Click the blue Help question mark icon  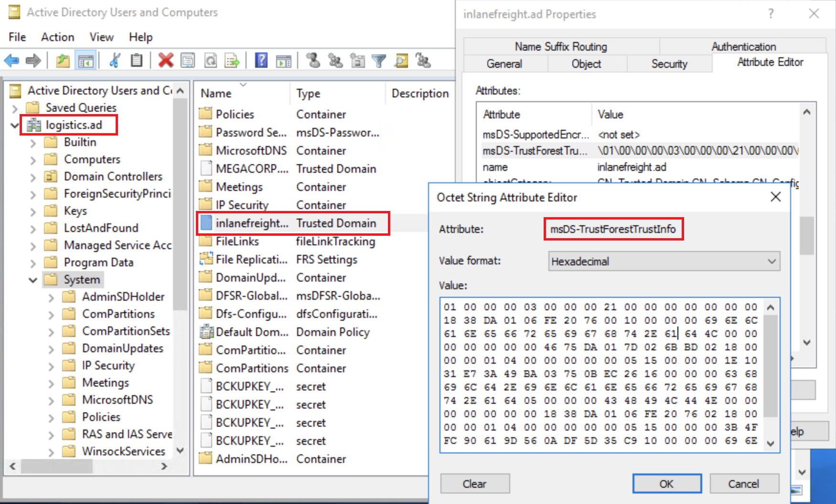(x=261, y=61)
